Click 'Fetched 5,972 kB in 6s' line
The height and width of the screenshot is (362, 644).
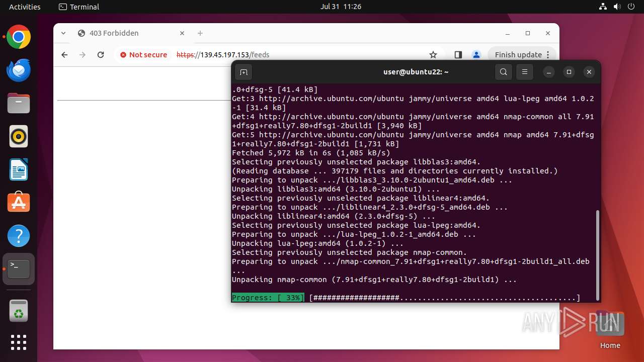[311, 153]
